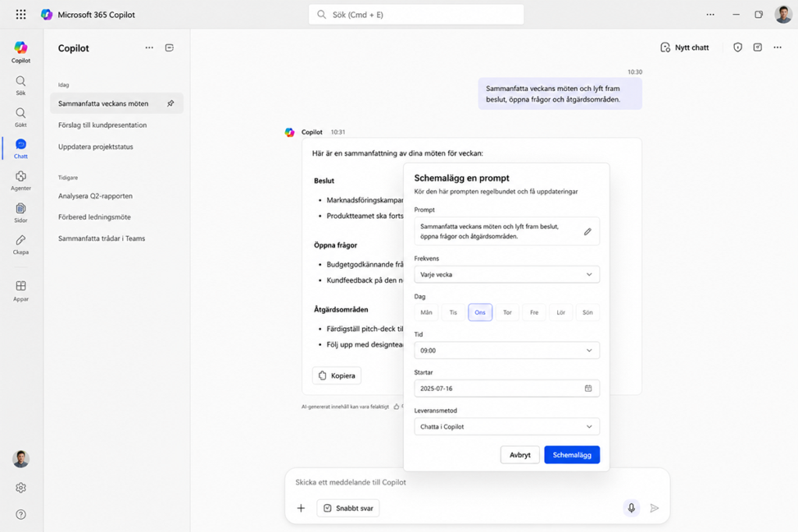
Task: Open chat header more options ellipsis
Action: pyautogui.click(x=777, y=48)
